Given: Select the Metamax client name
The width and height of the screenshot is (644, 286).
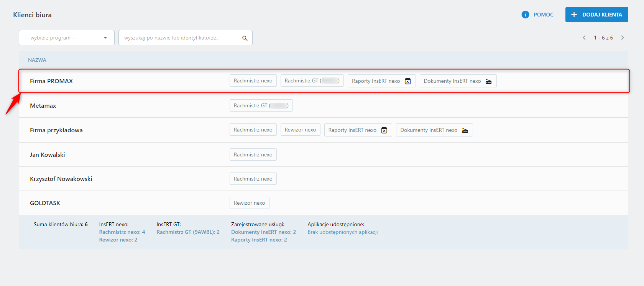Looking at the screenshot, I should pos(43,105).
